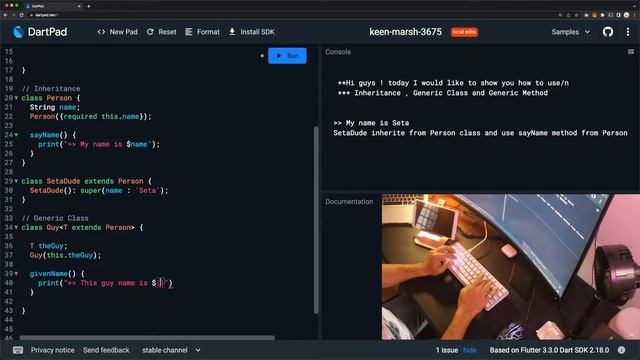Collapse the class Person fold arrow

tap(16, 98)
